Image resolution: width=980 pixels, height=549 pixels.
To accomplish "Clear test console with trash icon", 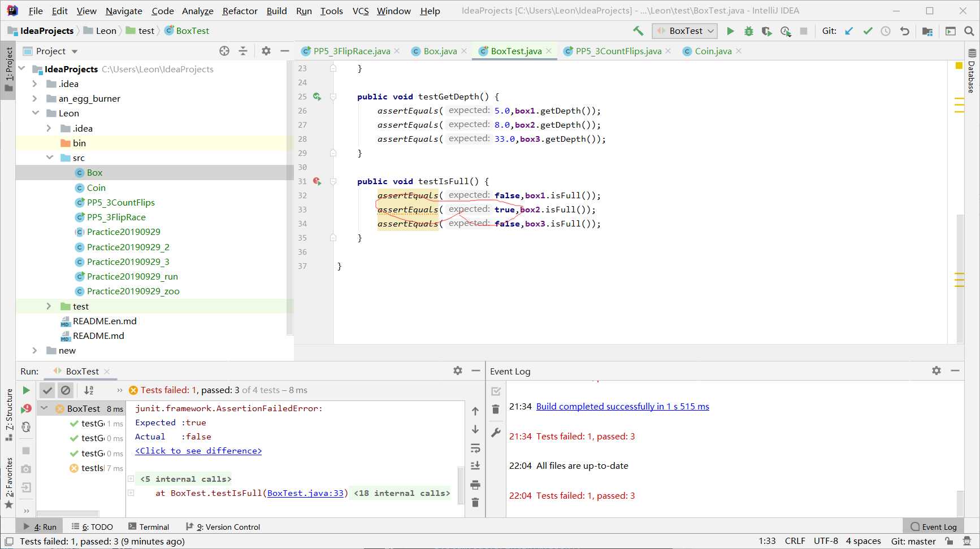I will point(475,502).
